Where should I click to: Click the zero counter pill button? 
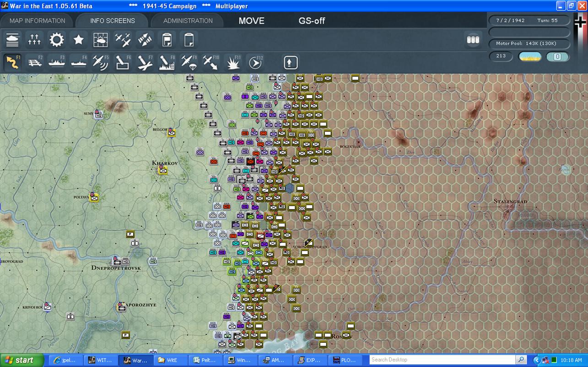(558, 57)
